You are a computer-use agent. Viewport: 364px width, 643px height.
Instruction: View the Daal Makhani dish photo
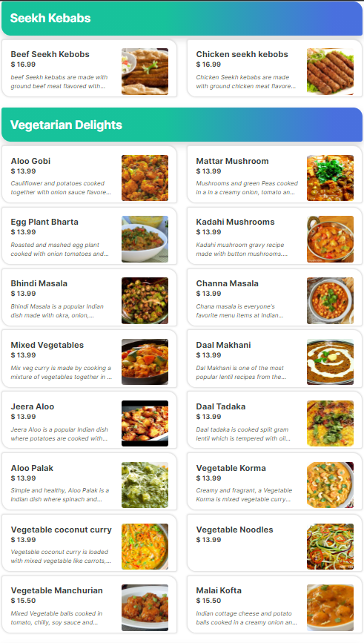(330, 362)
